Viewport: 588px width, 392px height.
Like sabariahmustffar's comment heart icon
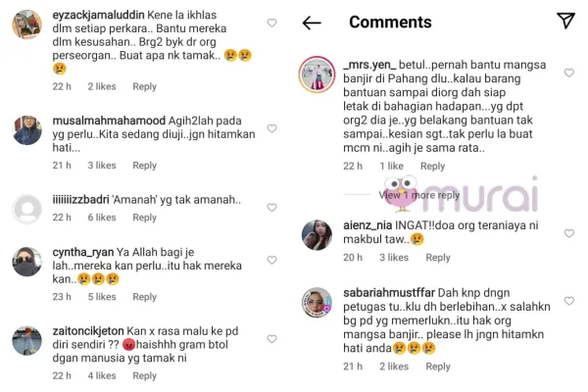pyautogui.click(x=569, y=301)
